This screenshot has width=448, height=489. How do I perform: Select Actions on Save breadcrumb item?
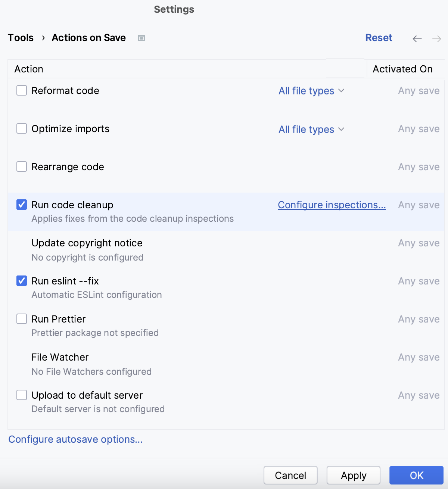pyautogui.click(x=88, y=37)
